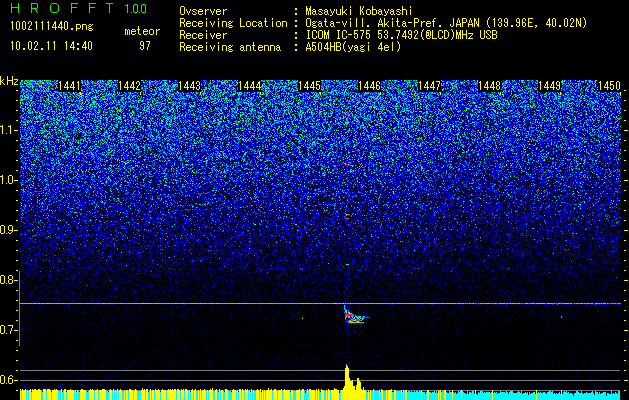Click the 0.7 frequency axis label
Viewport: 629px width, 400px height.
click(8, 330)
